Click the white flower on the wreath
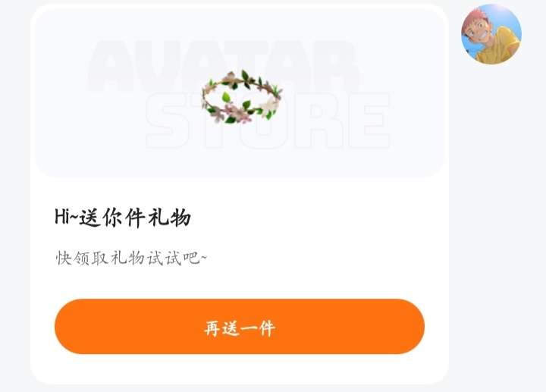This screenshot has width=546, height=392. click(x=269, y=105)
